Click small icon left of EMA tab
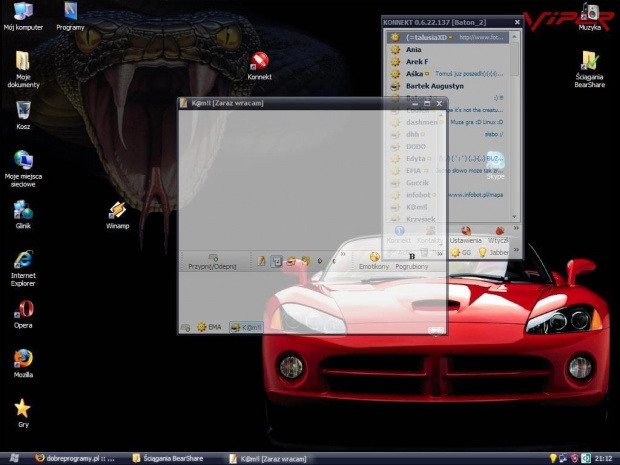This screenshot has height=465, width=620. pos(185,327)
